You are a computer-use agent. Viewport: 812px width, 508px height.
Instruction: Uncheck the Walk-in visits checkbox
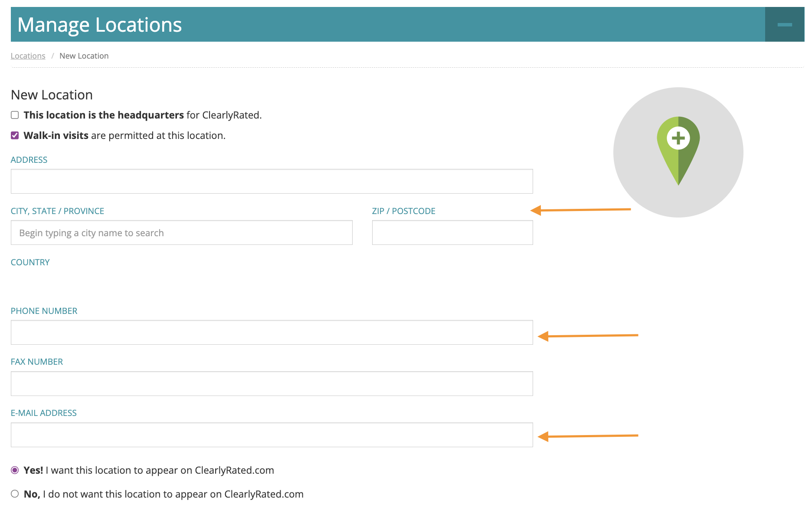tap(15, 135)
